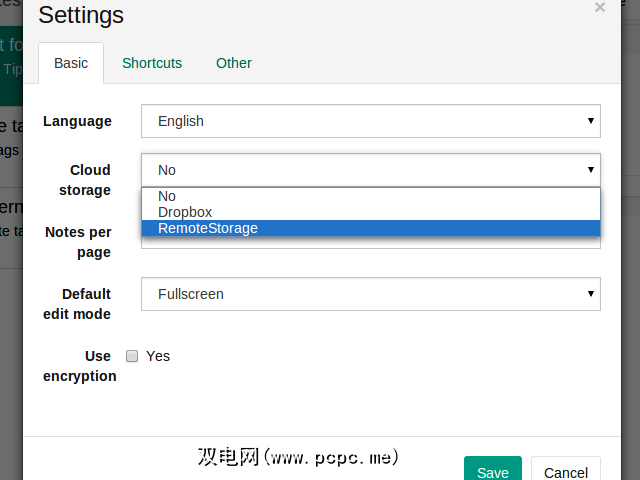Expand the Language dropdown showing English

point(371,121)
